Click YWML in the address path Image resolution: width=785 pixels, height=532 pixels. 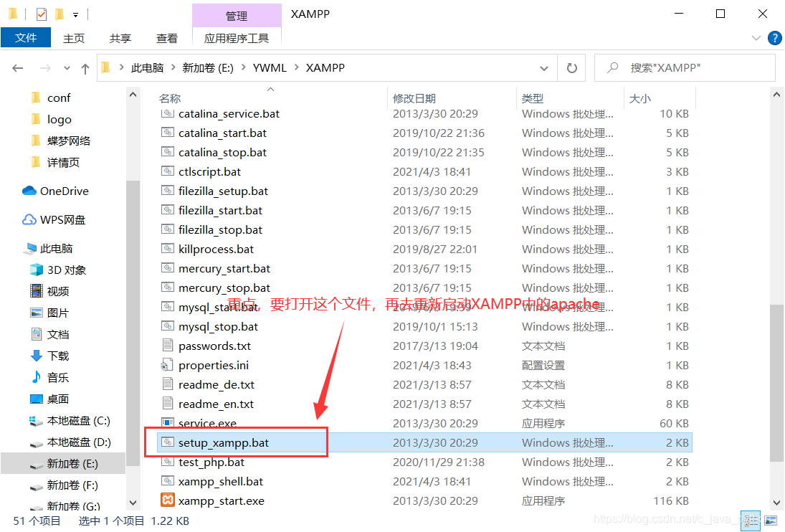pos(270,67)
